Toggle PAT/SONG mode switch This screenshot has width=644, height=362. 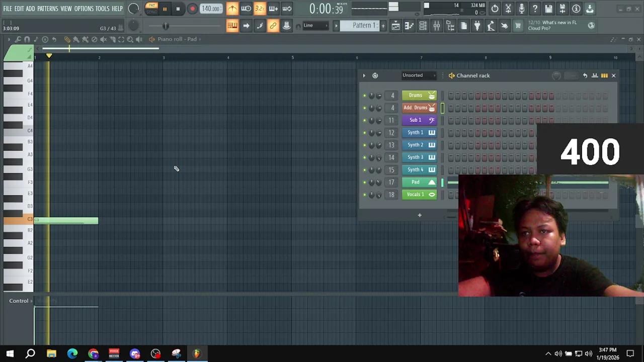(151, 8)
